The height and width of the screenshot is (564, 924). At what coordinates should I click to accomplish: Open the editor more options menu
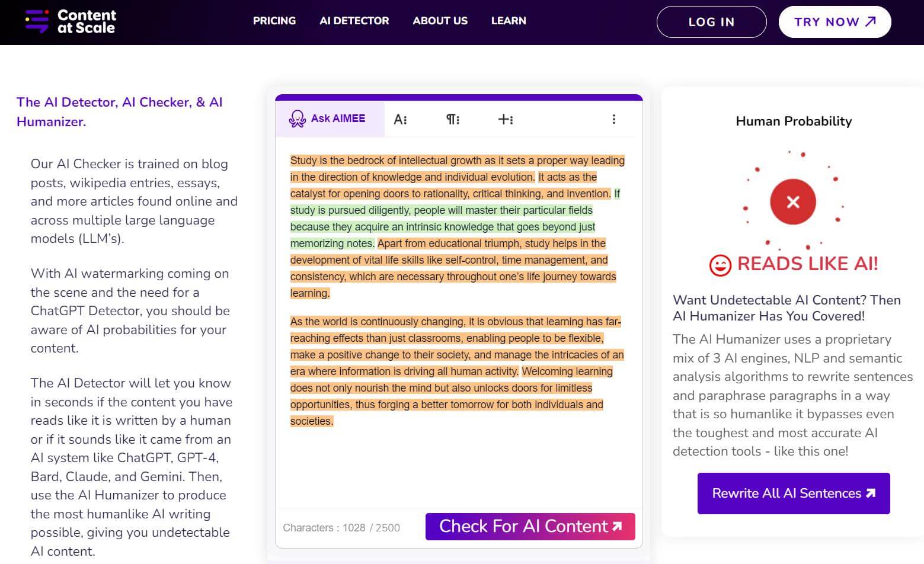tap(614, 119)
